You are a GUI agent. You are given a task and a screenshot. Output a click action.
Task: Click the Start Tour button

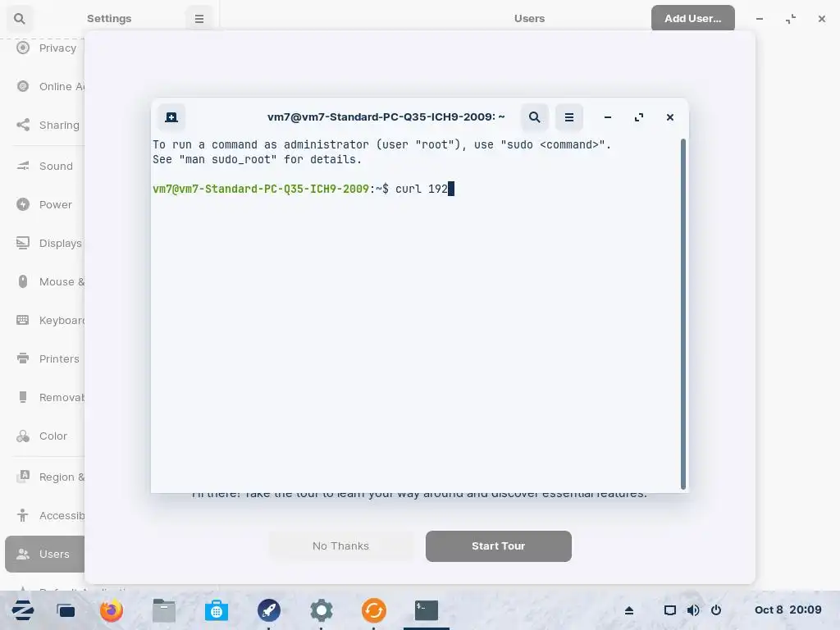pos(498,546)
